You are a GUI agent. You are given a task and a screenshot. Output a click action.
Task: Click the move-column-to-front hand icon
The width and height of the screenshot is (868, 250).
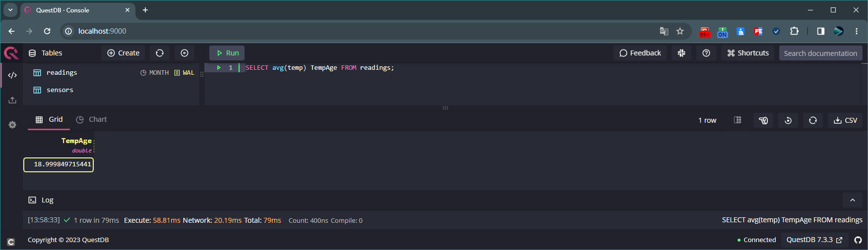pos(763,120)
